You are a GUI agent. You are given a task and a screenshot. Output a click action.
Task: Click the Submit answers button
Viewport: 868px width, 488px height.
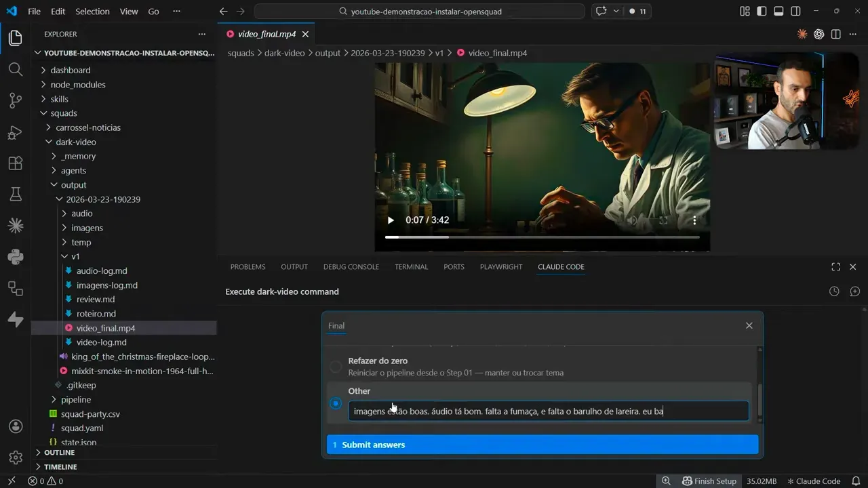541,444
